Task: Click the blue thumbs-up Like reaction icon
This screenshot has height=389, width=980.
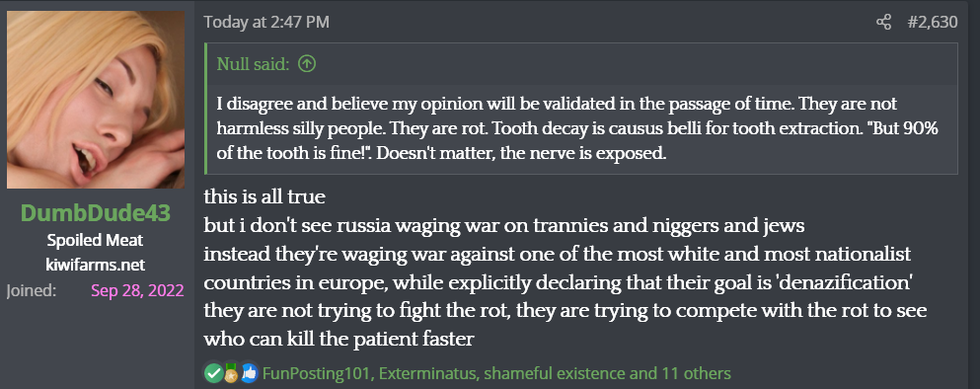Action: (249, 373)
